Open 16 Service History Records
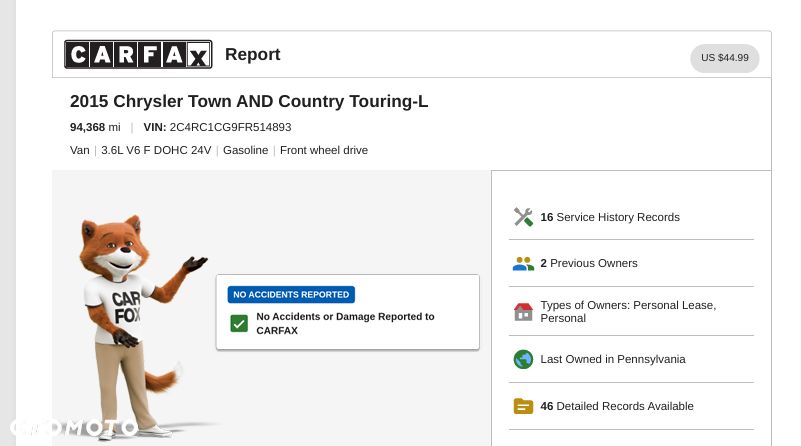This screenshot has width=801, height=446. 631,217
